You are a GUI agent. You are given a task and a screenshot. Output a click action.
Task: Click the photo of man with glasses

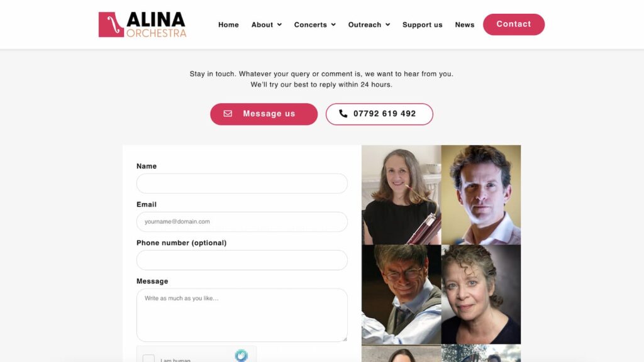(401, 294)
